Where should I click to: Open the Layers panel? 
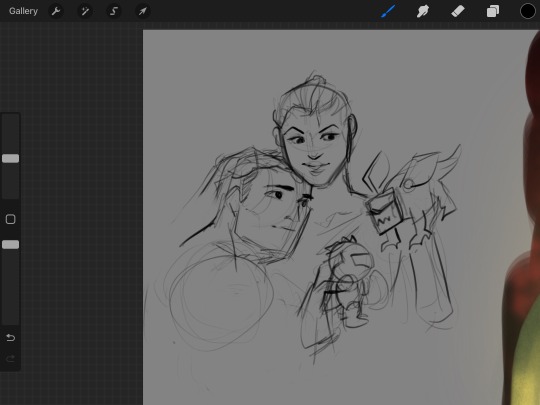492,11
